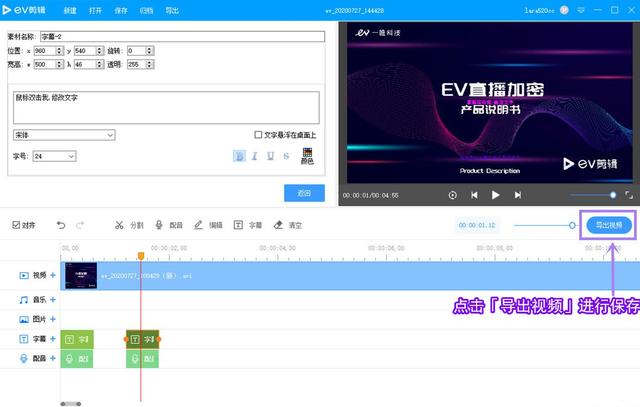Image resolution: width=640 pixels, height=407 pixels.
Task: Click the loop playback icon in preview
Action: 453,195
